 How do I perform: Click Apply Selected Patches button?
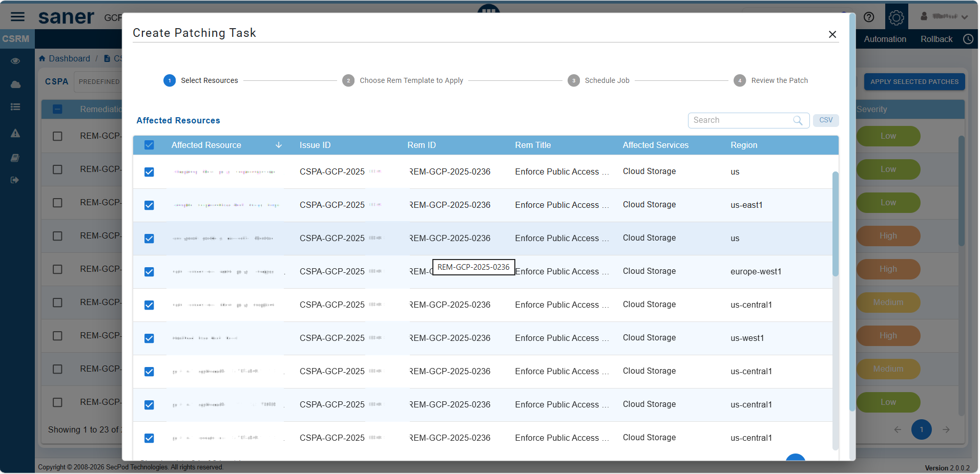[914, 82]
